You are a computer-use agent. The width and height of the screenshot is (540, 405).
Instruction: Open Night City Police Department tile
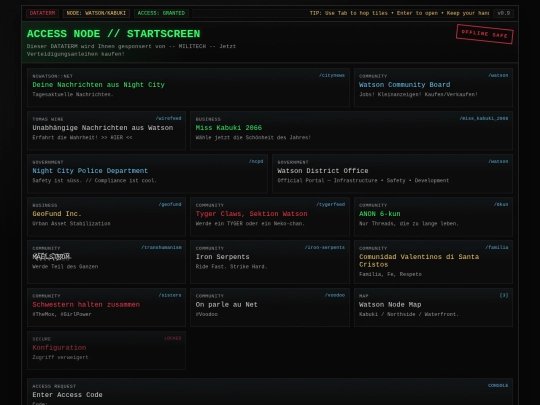[x=147, y=174]
